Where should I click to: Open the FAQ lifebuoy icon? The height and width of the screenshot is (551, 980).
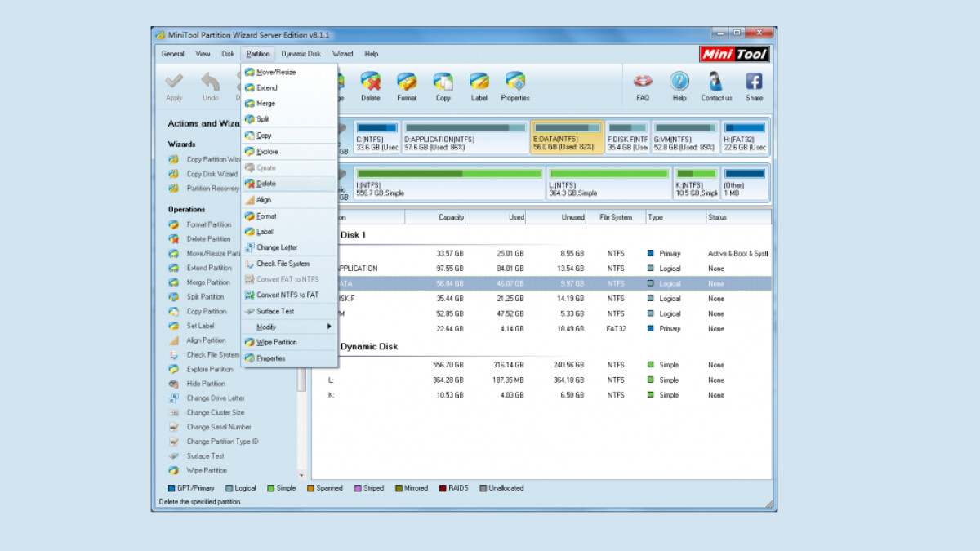643,82
